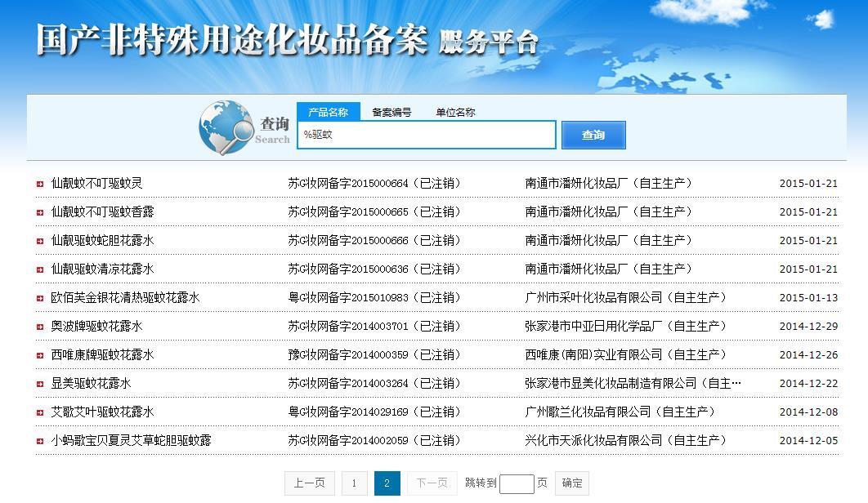
Task: Open product 艾歌艾叶驱蚊花露水
Action: tap(102, 412)
